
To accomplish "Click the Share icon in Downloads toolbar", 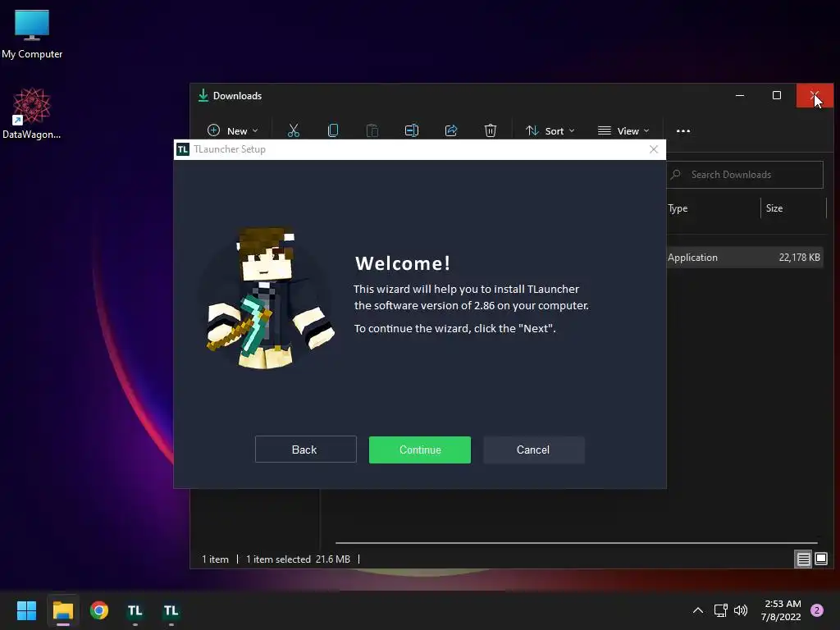I will 451,130.
